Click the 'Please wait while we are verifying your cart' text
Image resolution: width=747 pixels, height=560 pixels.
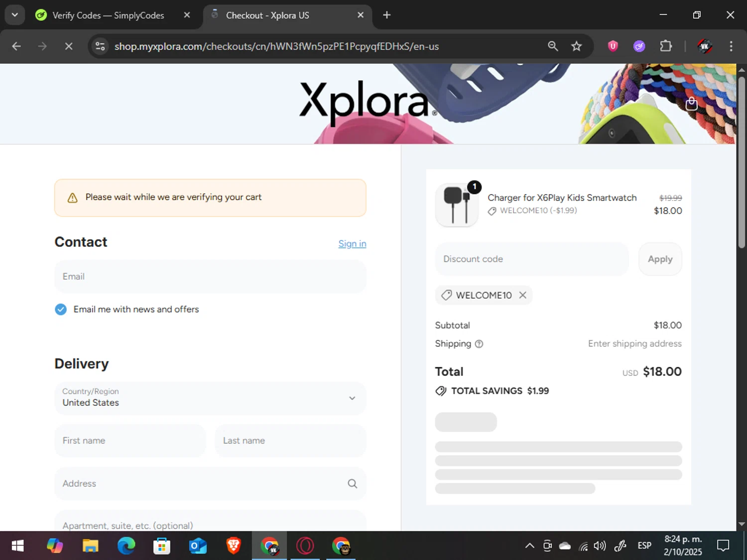point(173,197)
